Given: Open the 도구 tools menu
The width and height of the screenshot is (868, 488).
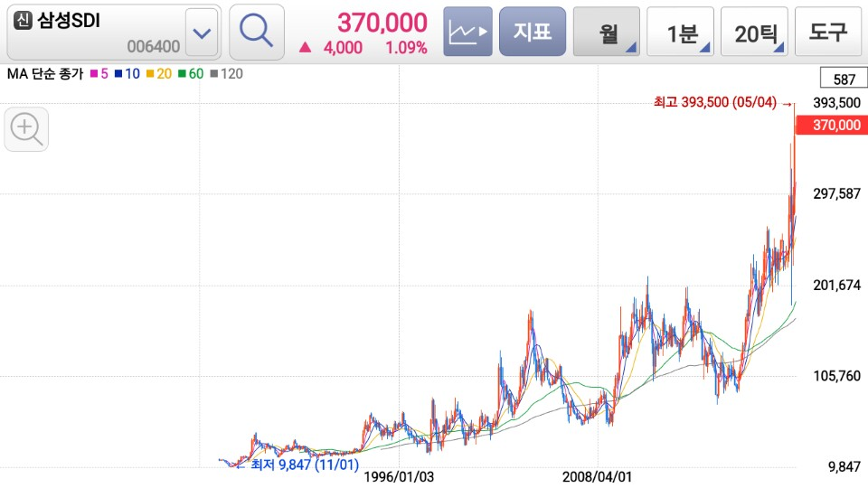Looking at the screenshot, I should pos(829,32).
